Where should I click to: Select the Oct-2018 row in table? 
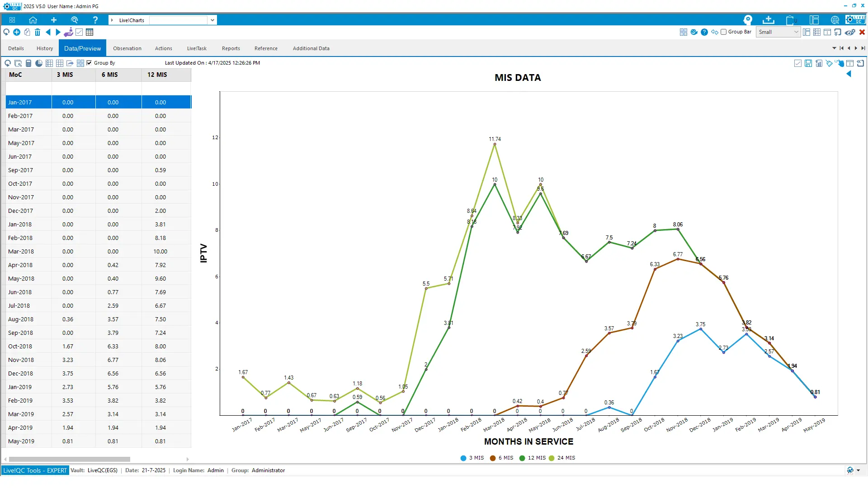20,347
